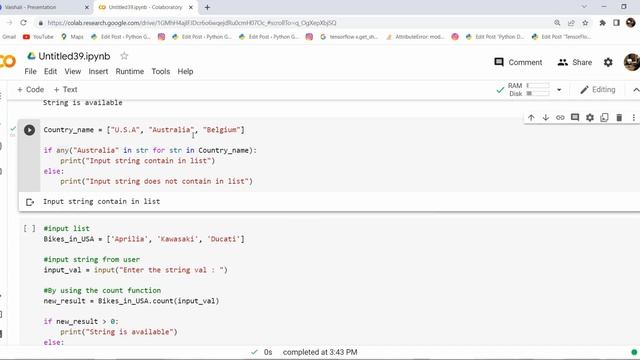Share this page from address bar
Viewport: 640px width, 360px height.
pyautogui.click(x=571, y=23)
